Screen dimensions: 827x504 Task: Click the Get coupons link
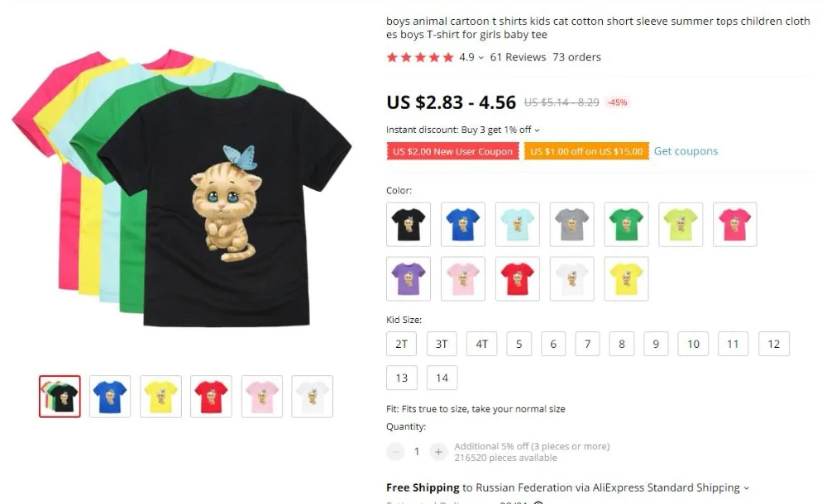point(686,151)
